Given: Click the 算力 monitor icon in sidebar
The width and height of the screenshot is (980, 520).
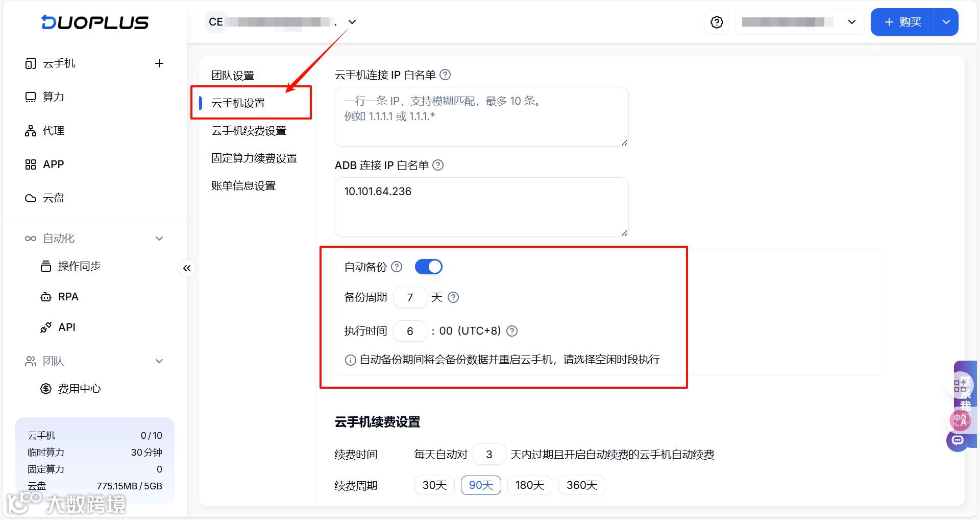Looking at the screenshot, I should 31,97.
